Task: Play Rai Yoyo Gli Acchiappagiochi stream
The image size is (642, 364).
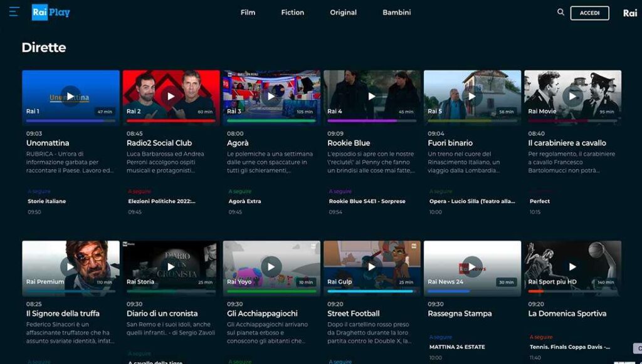Action: (x=271, y=267)
